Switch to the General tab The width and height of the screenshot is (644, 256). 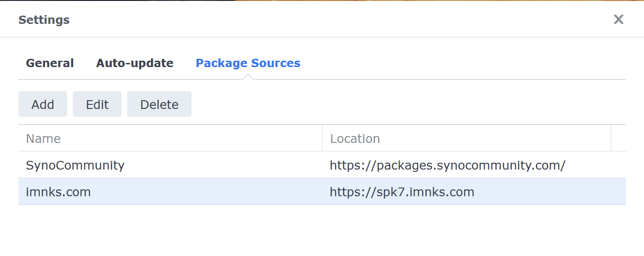[x=50, y=63]
